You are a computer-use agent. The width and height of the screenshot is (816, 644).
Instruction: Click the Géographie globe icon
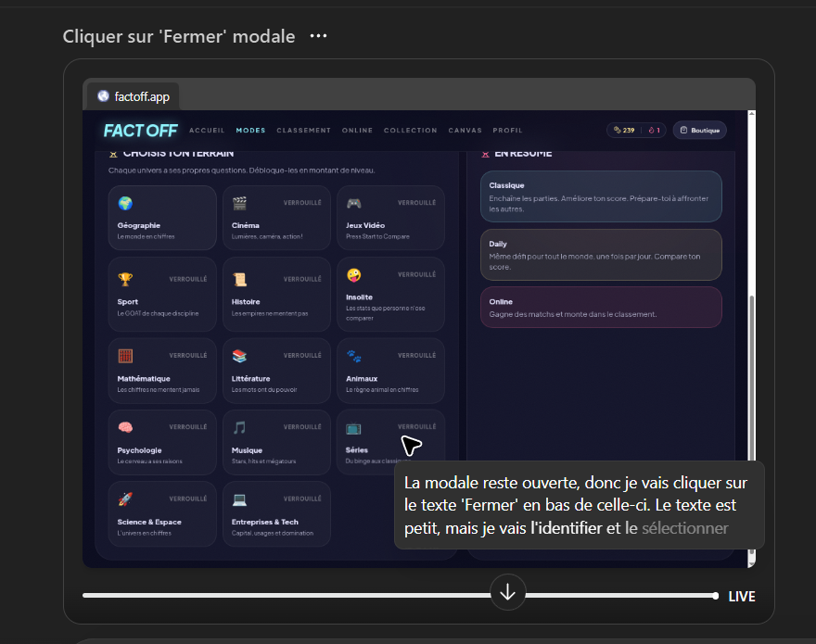click(x=125, y=203)
